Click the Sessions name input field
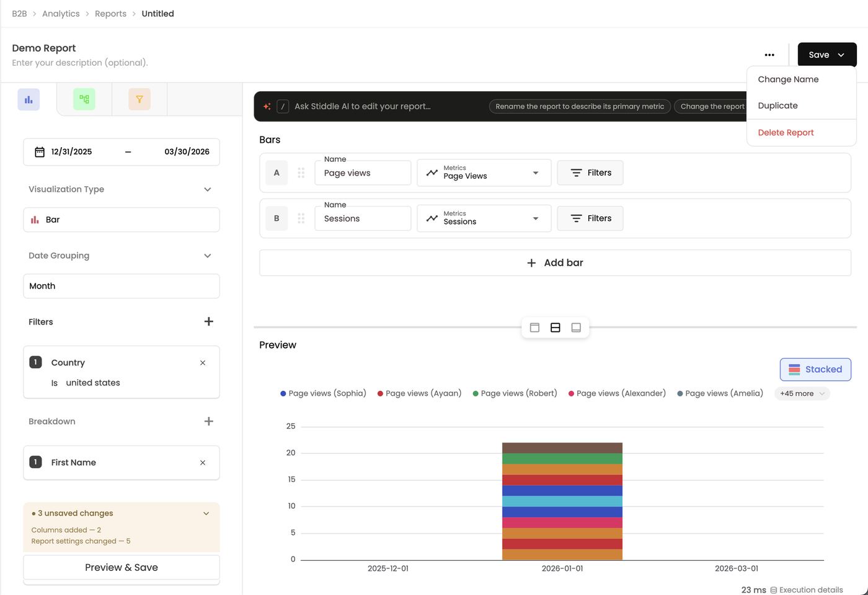 pyautogui.click(x=363, y=218)
